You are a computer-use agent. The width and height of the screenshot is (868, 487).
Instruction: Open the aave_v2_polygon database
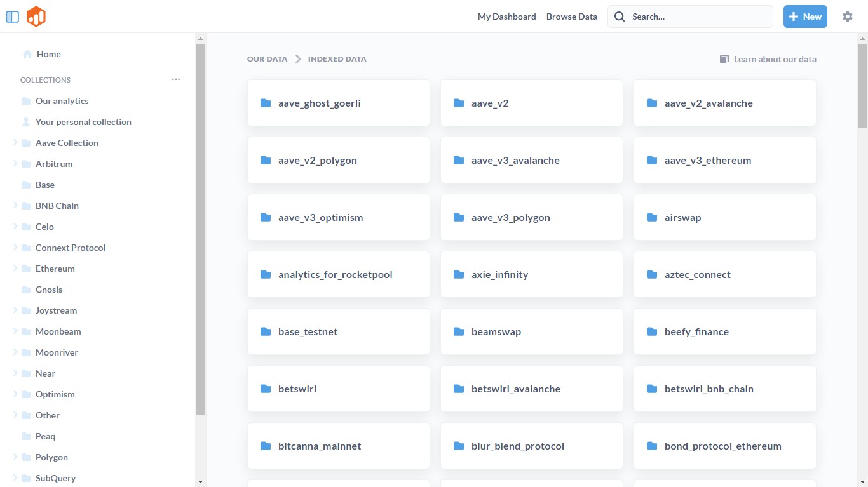click(x=339, y=160)
